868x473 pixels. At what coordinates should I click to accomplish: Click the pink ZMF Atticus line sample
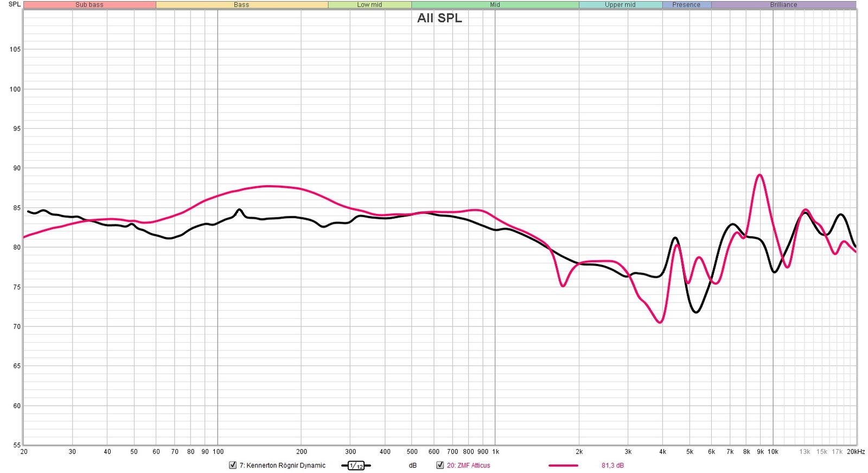click(563, 465)
